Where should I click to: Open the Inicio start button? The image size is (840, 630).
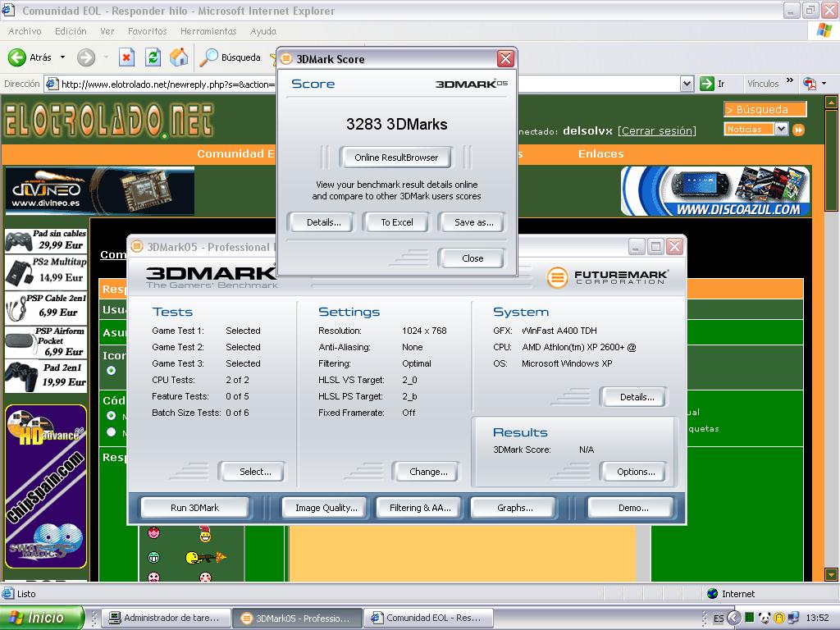[42, 618]
